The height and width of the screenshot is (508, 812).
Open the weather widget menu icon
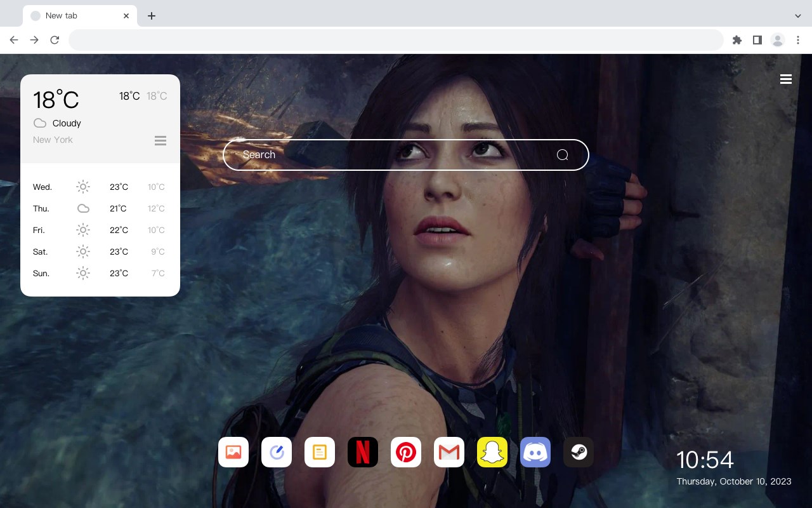pos(160,140)
